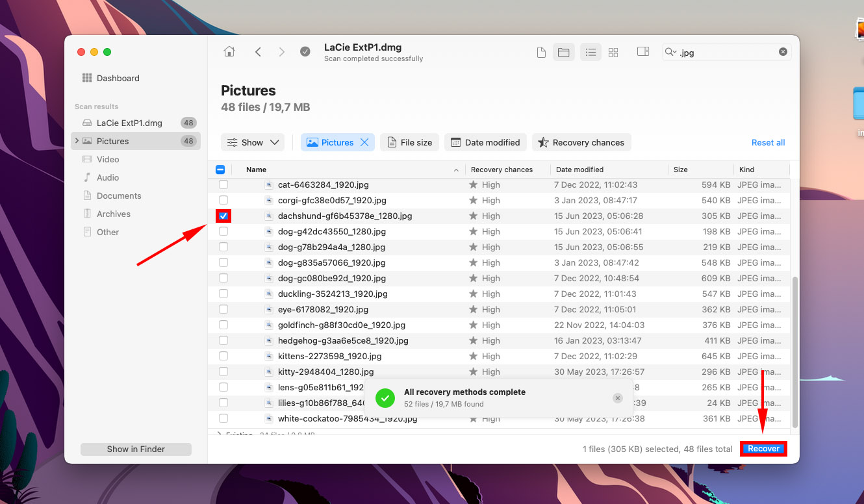This screenshot has width=864, height=504.
Task: Open the Recovery chances filter
Action: coord(581,142)
